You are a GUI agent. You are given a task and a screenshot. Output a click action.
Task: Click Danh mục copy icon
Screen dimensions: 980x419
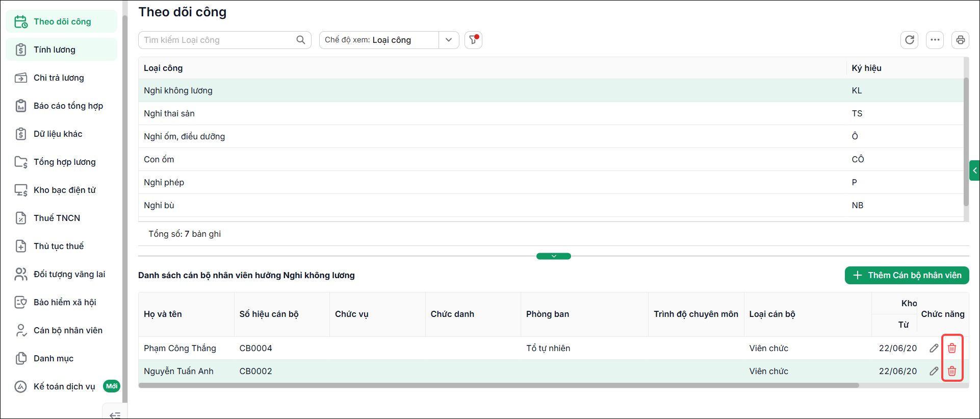pyautogui.click(x=21, y=358)
